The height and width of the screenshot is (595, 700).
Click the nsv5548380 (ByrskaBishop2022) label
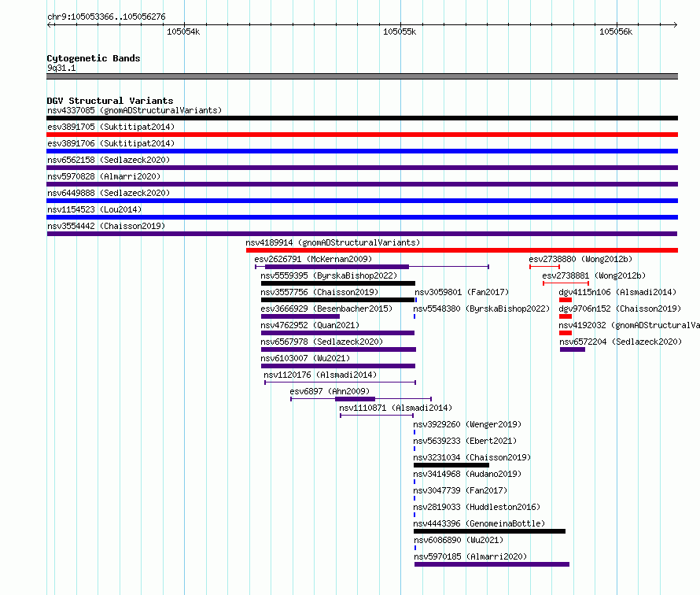(x=481, y=309)
